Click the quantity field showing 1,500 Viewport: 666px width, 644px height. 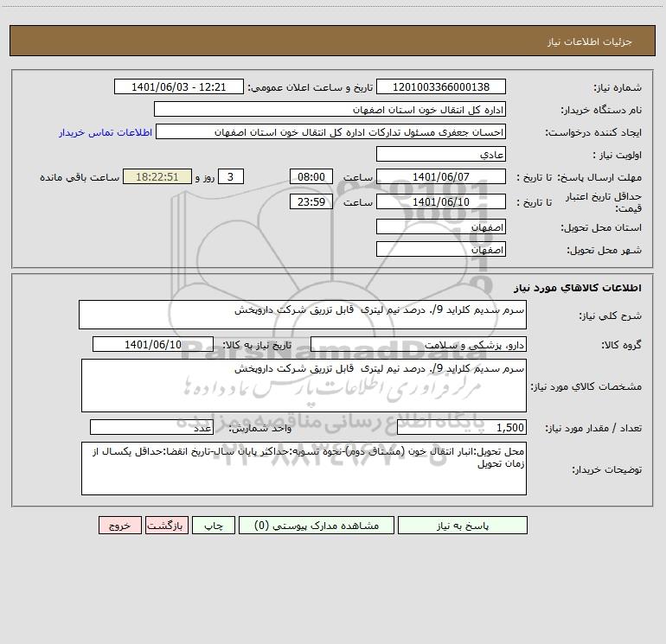point(462,428)
